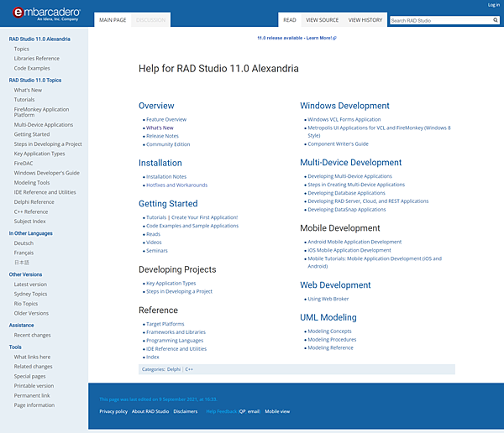The width and height of the screenshot is (504, 433).
Task: Open FireMonkey Application Platform link
Action: pyautogui.click(x=41, y=112)
